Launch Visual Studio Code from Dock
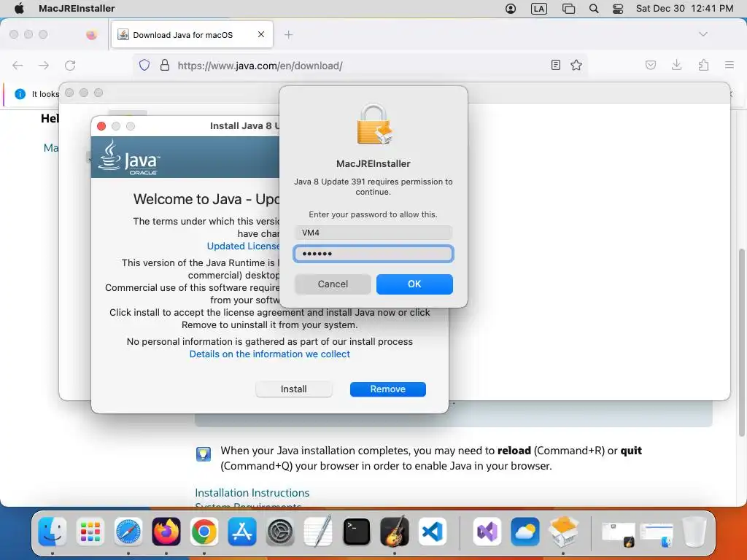 433,531
